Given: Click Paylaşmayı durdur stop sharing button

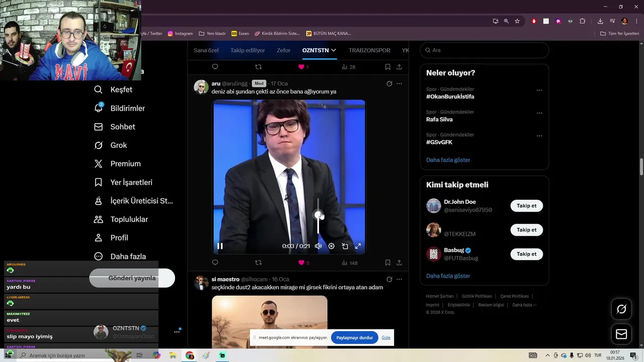Looking at the screenshot, I should [x=355, y=337].
